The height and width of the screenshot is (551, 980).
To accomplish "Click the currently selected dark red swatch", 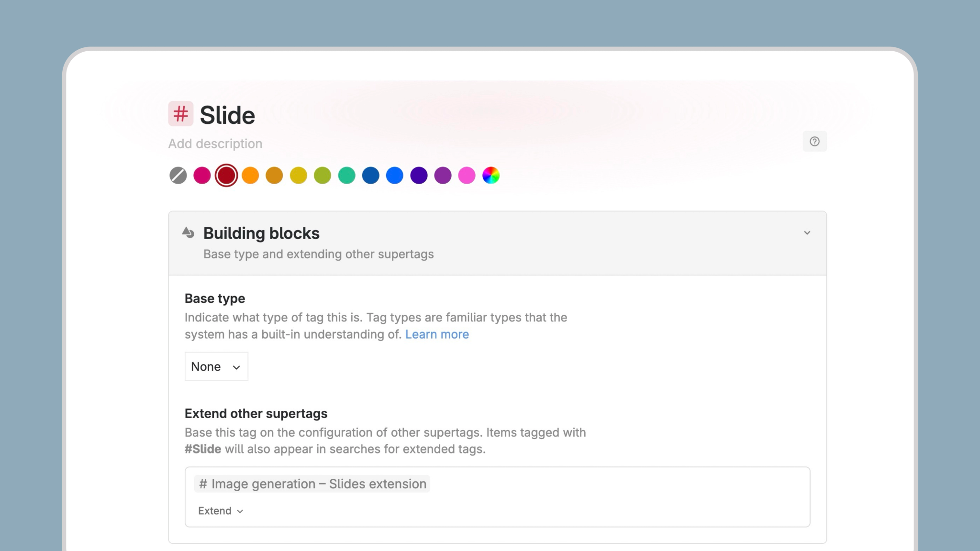I will pyautogui.click(x=226, y=176).
